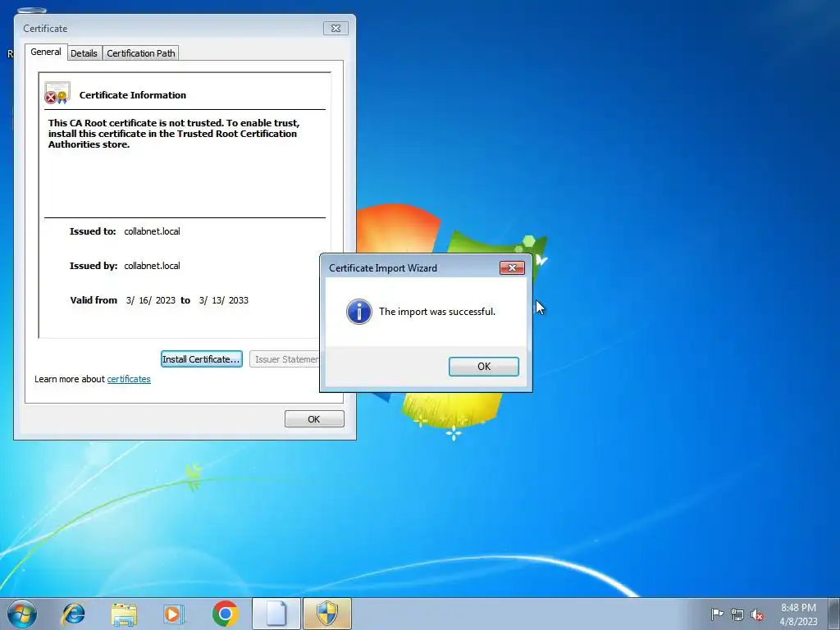Open the Windows Start menu
Image resolution: width=840 pixels, height=630 pixels.
[22, 614]
